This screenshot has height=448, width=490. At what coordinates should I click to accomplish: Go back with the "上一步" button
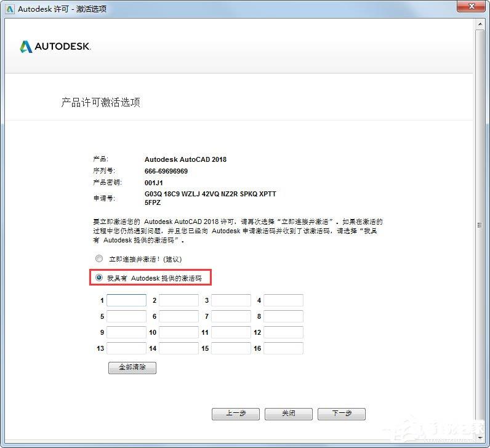[x=236, y=414]
